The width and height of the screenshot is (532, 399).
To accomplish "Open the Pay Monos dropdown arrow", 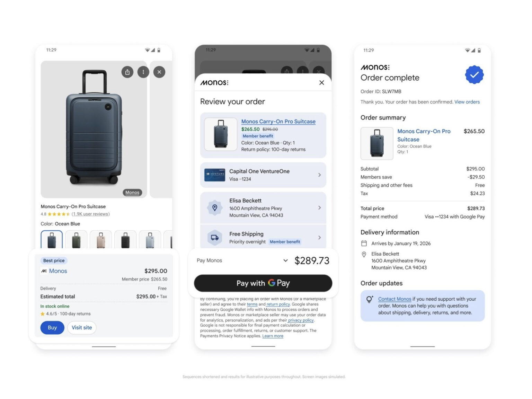I will pyautogui.click(x=285, y=260).
